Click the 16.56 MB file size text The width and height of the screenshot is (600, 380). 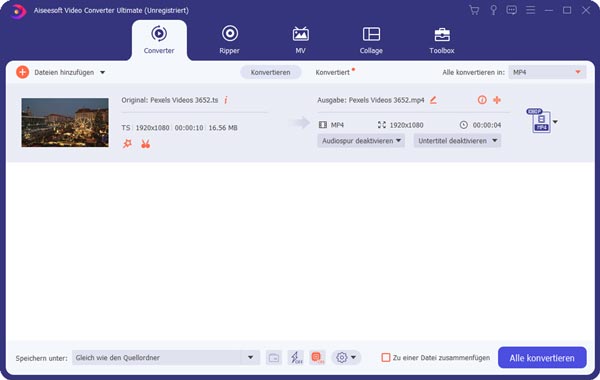click(223, 128)
